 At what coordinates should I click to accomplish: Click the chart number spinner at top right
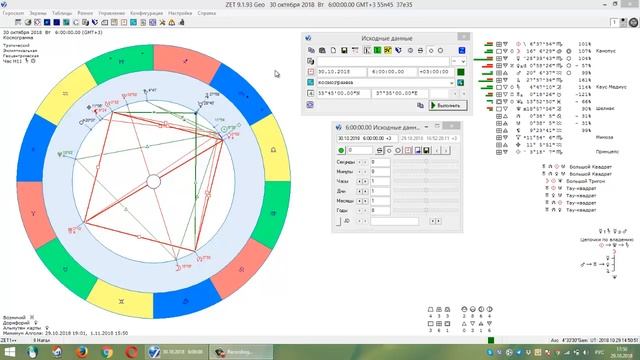tap(623, 22)
